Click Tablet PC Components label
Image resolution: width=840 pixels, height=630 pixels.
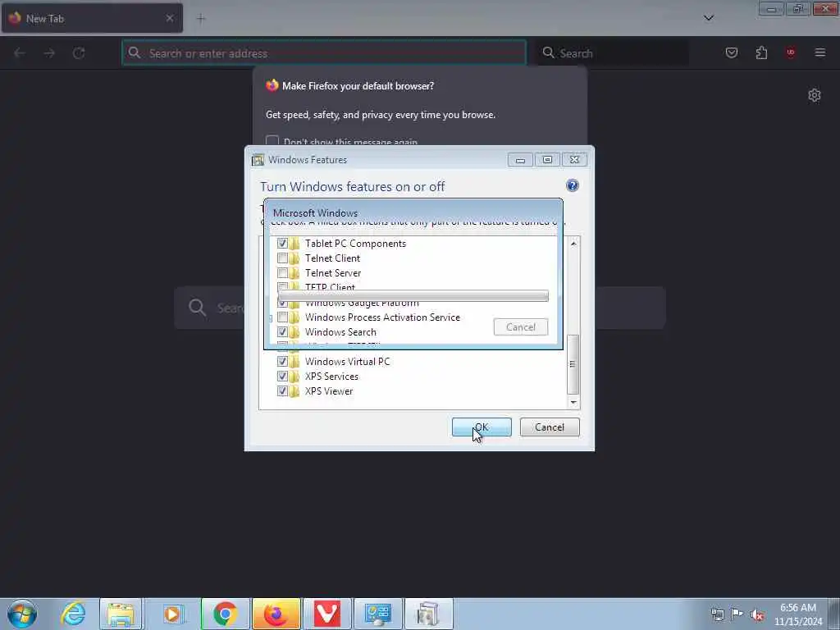pos(356,243)
